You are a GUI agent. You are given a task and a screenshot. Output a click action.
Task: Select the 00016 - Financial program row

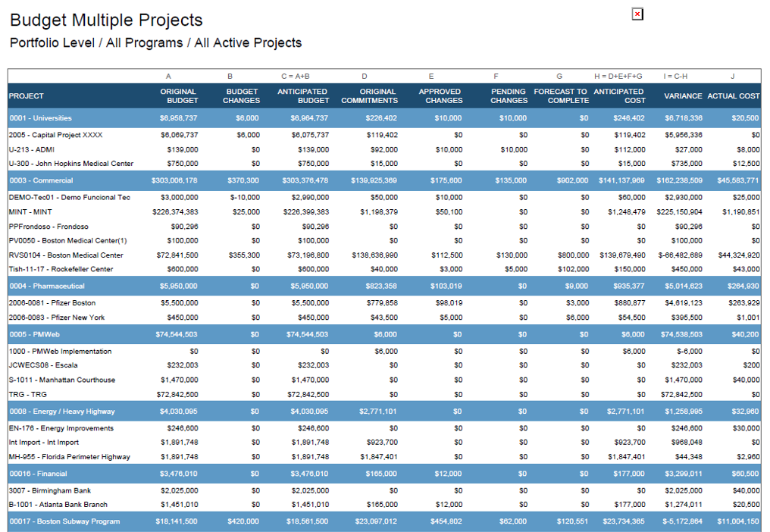click(384, 474)
